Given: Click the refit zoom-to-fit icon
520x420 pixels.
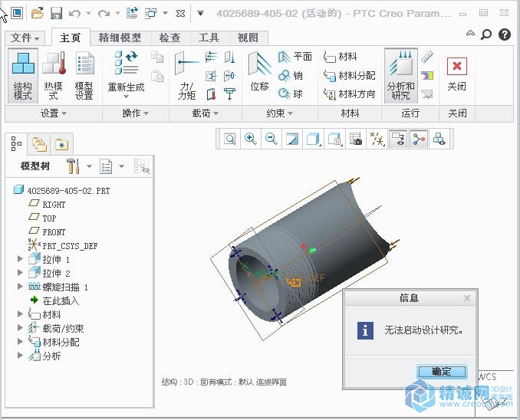Looking at the screenshot, I should [230, 139].
